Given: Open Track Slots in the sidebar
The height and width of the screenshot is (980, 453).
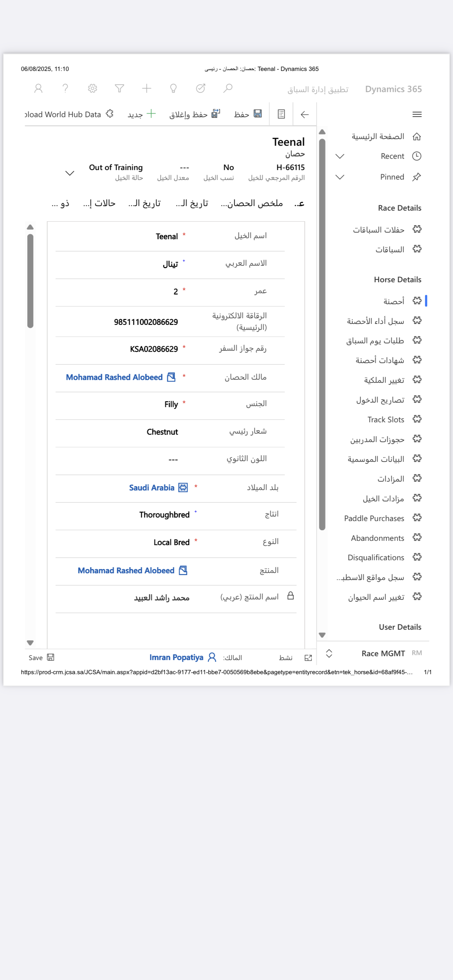Looking at the screenshot, I should pyautogui.click(x=386, y=419).
